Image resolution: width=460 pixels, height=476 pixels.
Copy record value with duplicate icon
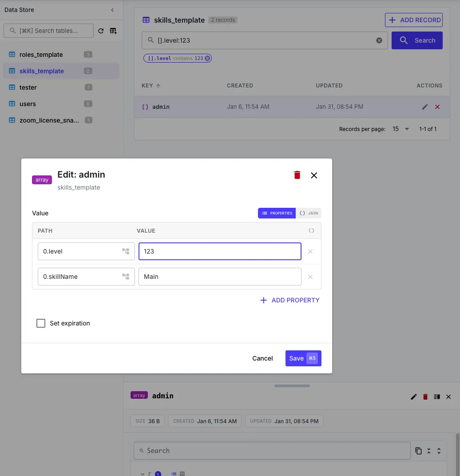pos(418,450)
